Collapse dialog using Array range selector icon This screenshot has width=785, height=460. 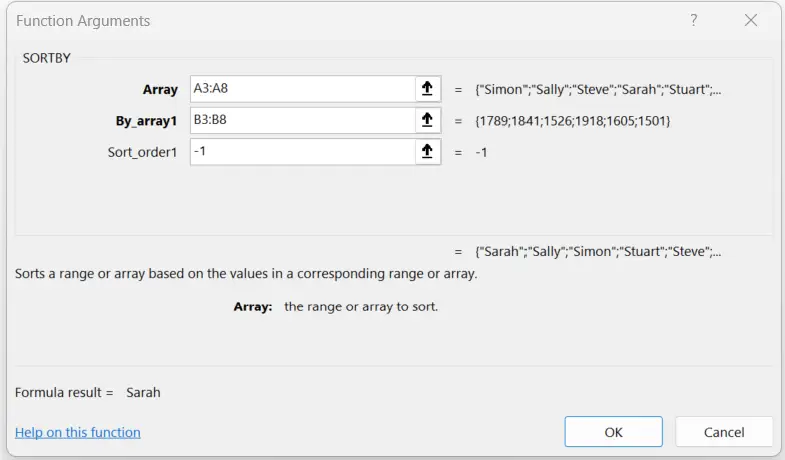[428, 89]
